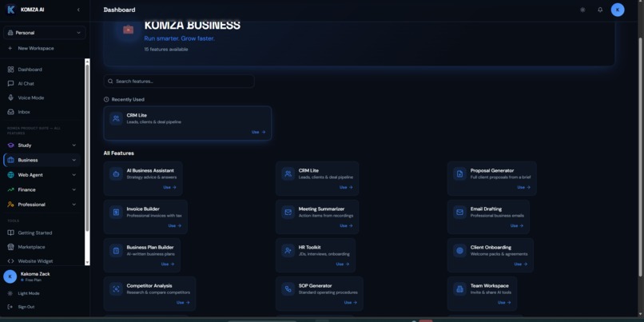The width and height of the screenshot is (644, 322).
Task: Click the Proposal Generator document icon
Action: (460, 173)
